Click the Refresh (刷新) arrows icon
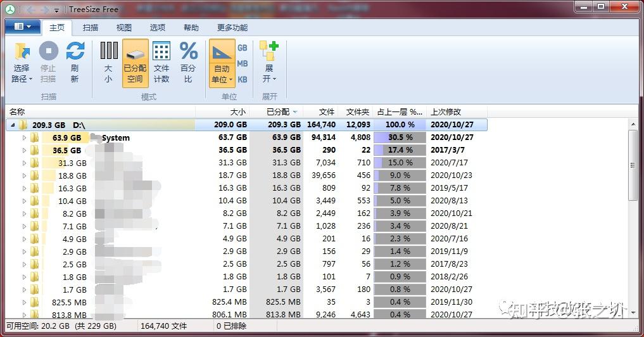 [x=75, y=51]
